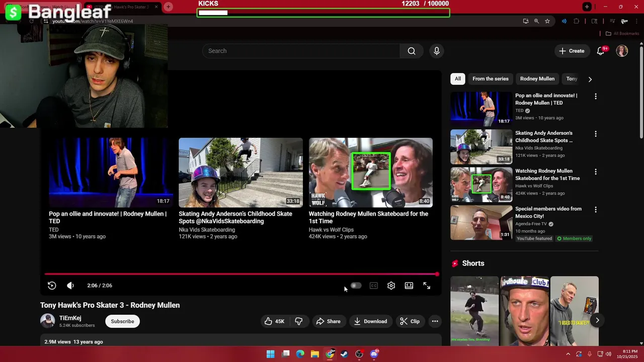The height and width of the screenshot is (362, 644).
Task: Open browser extensions puzzle icon
Action: point(577,21)
